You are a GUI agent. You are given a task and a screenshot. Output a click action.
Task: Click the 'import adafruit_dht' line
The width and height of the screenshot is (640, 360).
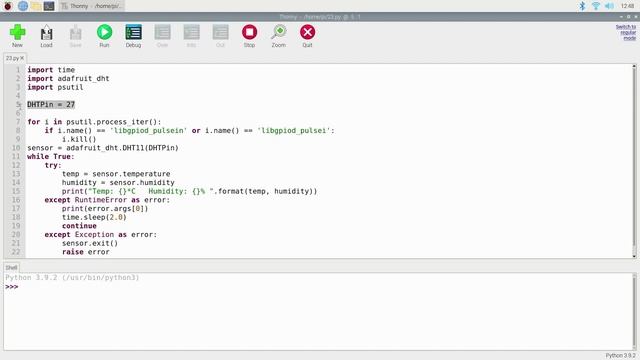click(x=68, y=78)
